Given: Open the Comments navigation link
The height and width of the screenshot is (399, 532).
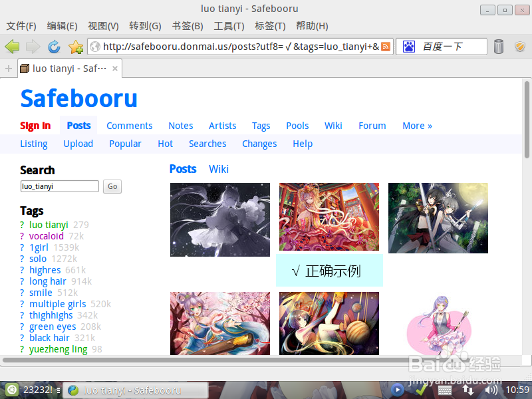Looking at the screenshot, I should pyautogui.click(x=129, y=126).
